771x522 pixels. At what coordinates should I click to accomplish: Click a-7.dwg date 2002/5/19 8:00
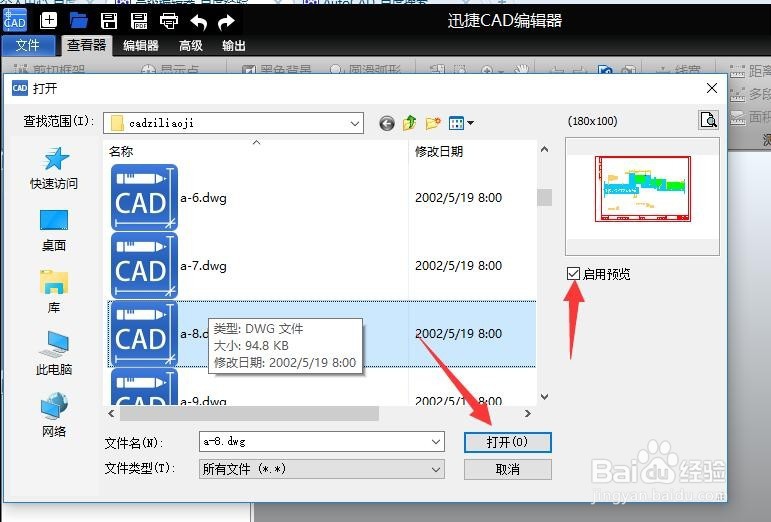[x=458, y=265]
